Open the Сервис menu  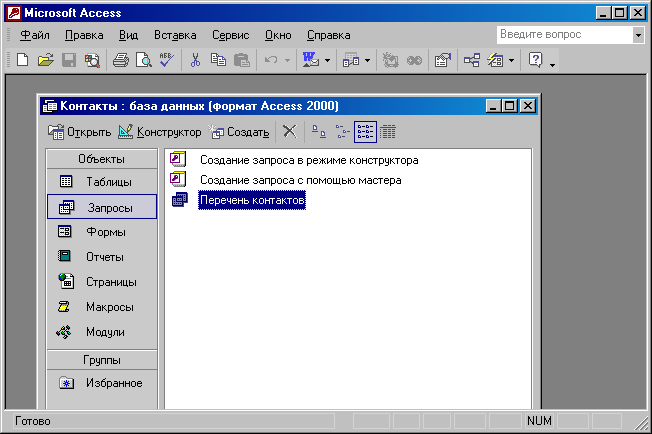tap(231, 35)
